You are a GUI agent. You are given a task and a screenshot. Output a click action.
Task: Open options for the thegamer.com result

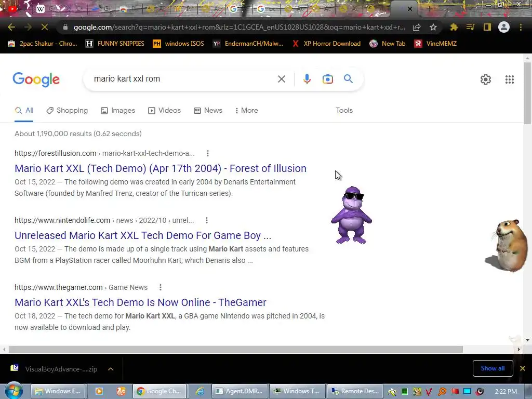click(161, 287)
